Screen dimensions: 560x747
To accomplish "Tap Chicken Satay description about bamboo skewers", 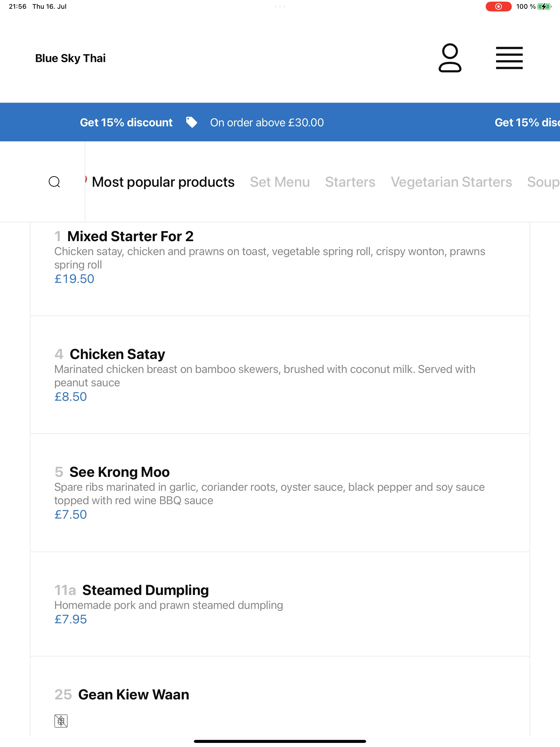I will (x=265, y=376).
